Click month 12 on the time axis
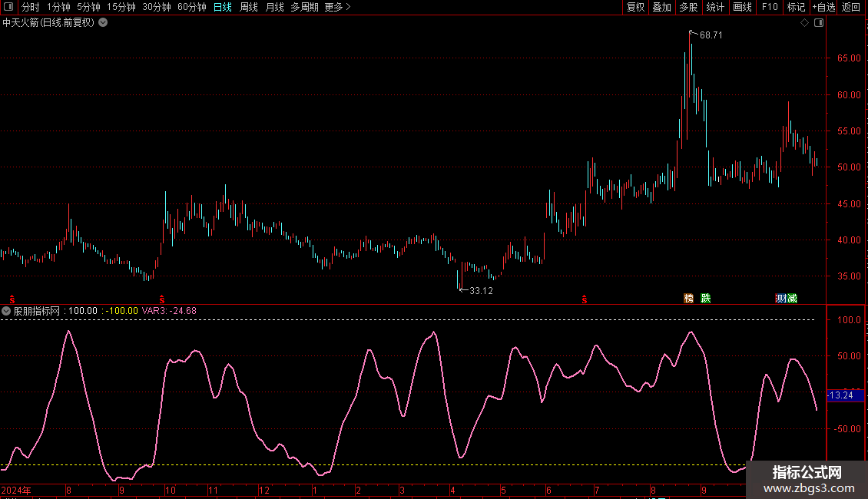 tap(264, 490)
